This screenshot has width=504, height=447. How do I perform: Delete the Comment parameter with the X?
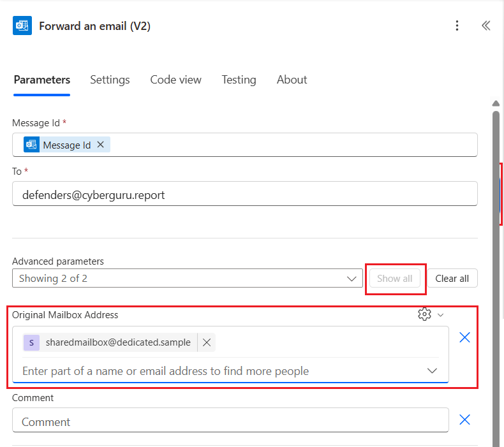click(465, 420)
